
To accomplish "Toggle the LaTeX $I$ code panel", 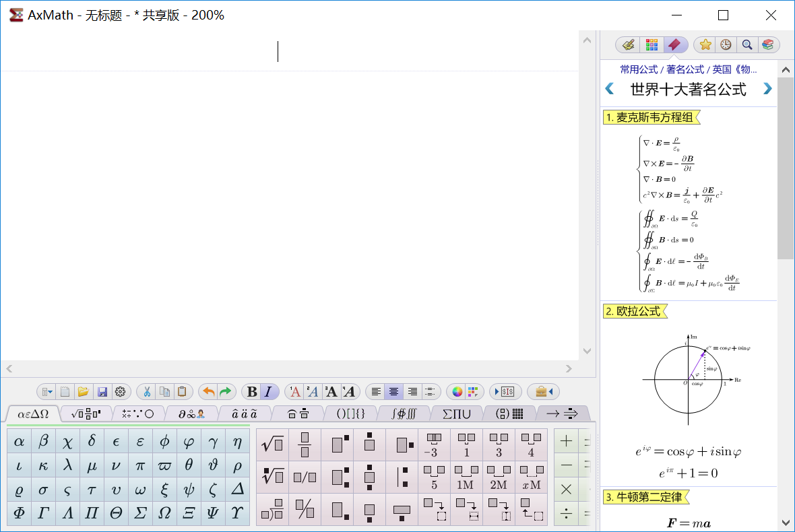I will tap(505, 392).
